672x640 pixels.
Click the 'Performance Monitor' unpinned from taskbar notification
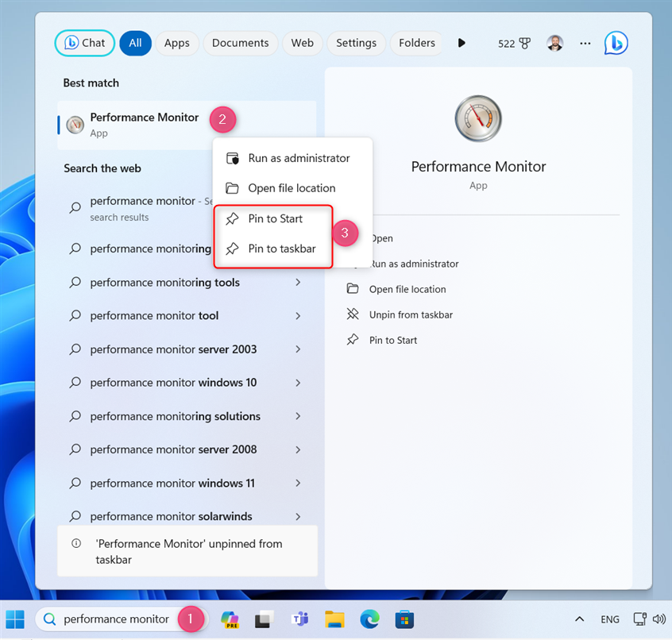(187, 552)
